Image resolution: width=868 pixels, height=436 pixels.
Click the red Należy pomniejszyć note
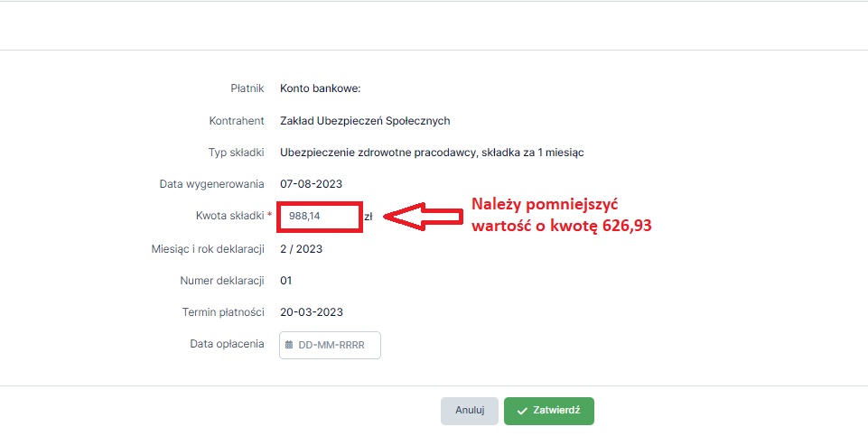point(561,215)
